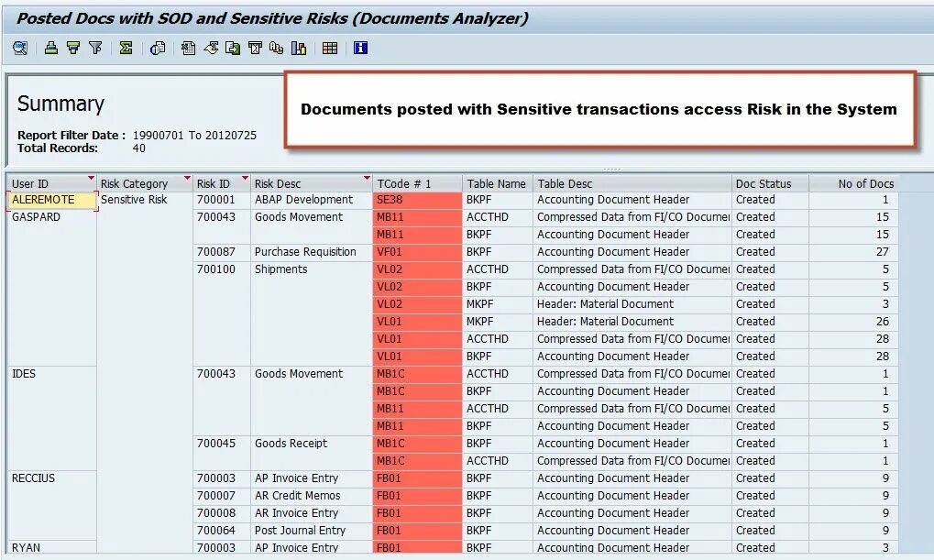Select the Doc Status column header
Image resolution: width=934 pixels, height=560 pixels.
pyautogui.click(x=770, y=183)
